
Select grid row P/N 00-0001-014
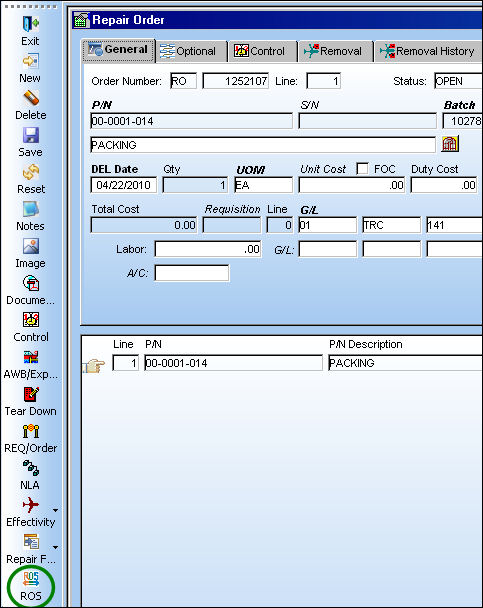tap(233, 363)
